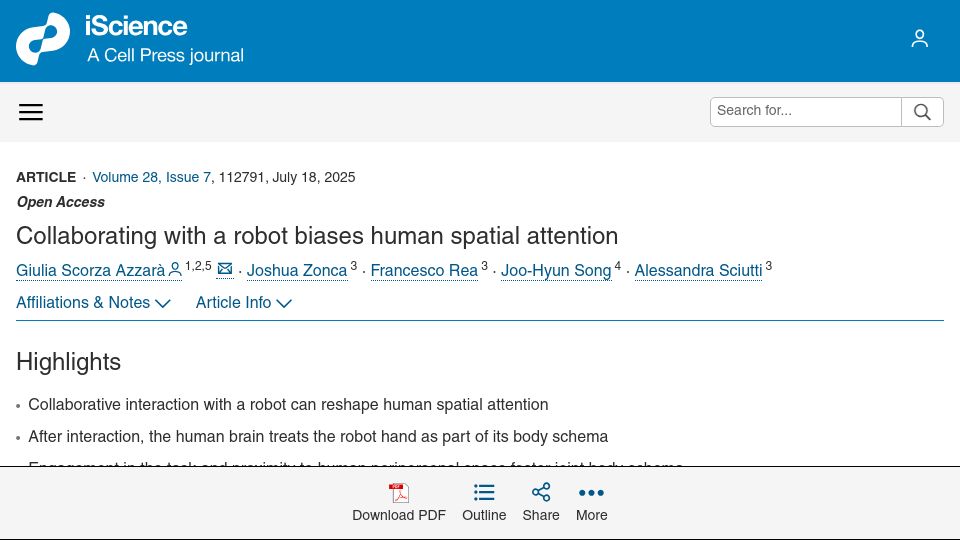Open author Francesco Rea details
960x540 pixels.
pyautogui.click(x=424, y=271)
